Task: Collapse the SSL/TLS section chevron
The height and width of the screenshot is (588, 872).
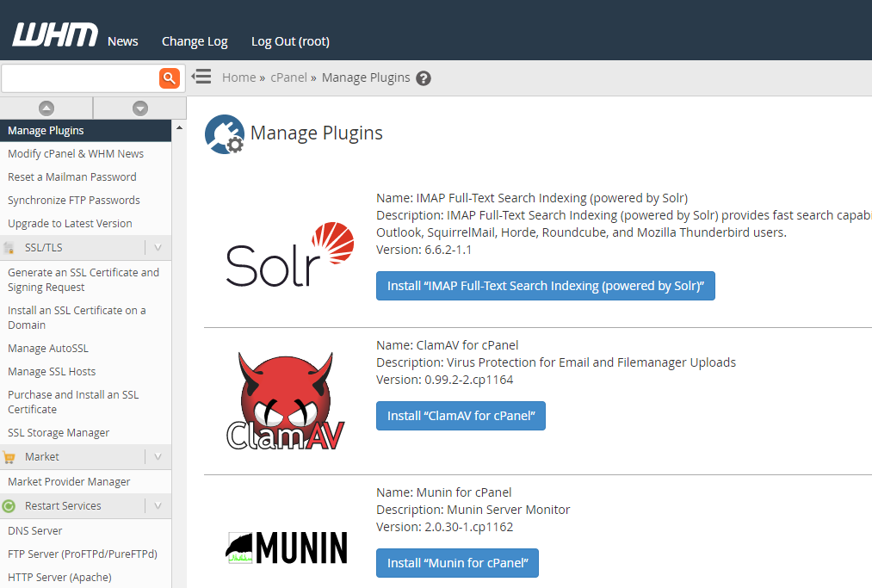Action: 158,248
